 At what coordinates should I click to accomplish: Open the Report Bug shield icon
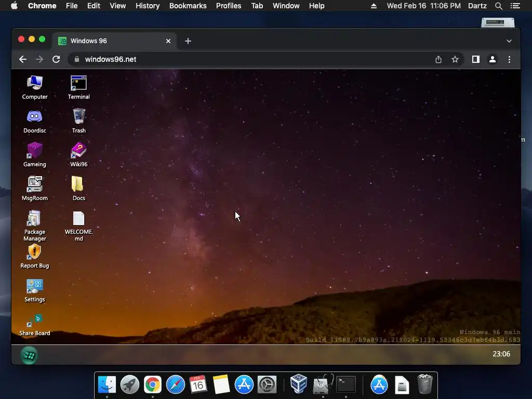tap(35, 257)
